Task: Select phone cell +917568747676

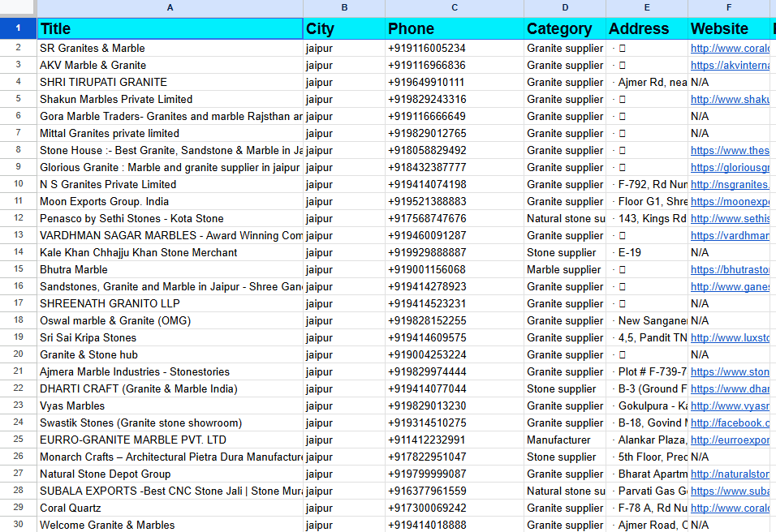Action: pyautogui.click(x=455, y=218)
